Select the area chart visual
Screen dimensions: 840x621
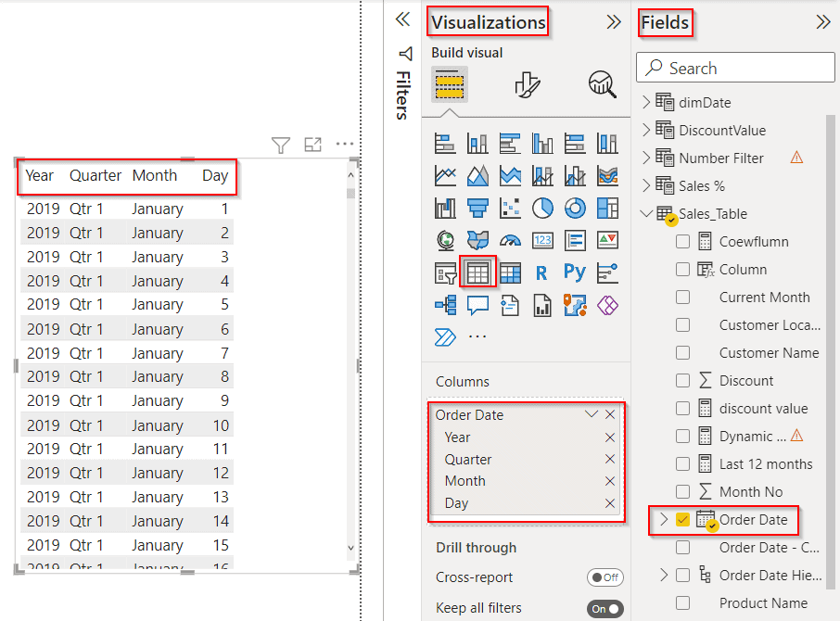pos(477,175)
